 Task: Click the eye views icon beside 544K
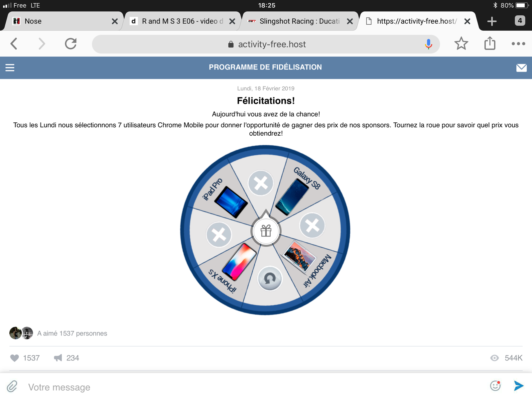click(494, 358)
